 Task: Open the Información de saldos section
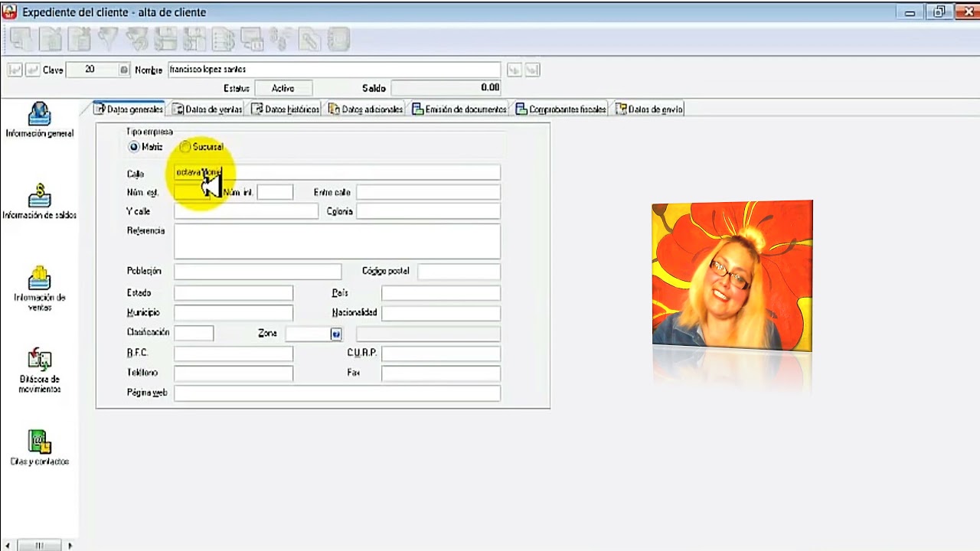click(40, 202)
